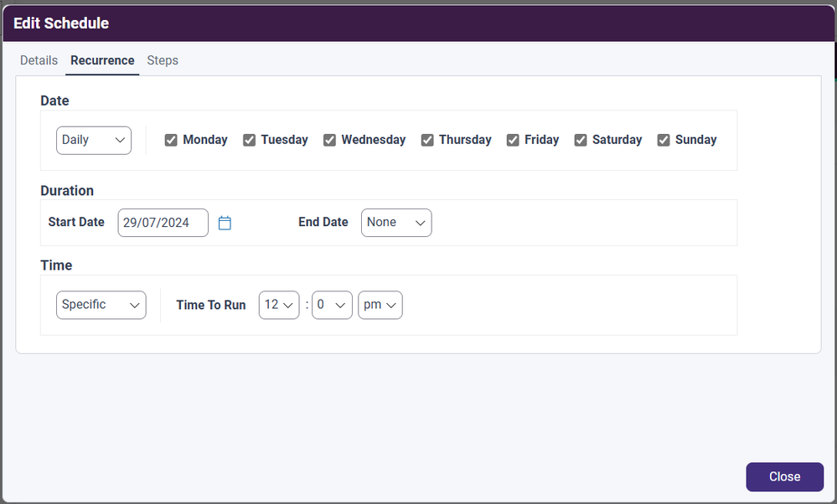The height and width of the screenshot is (504, 837).
Task: Toggle the Wednesday checkbox
Action: click(329, 141)
